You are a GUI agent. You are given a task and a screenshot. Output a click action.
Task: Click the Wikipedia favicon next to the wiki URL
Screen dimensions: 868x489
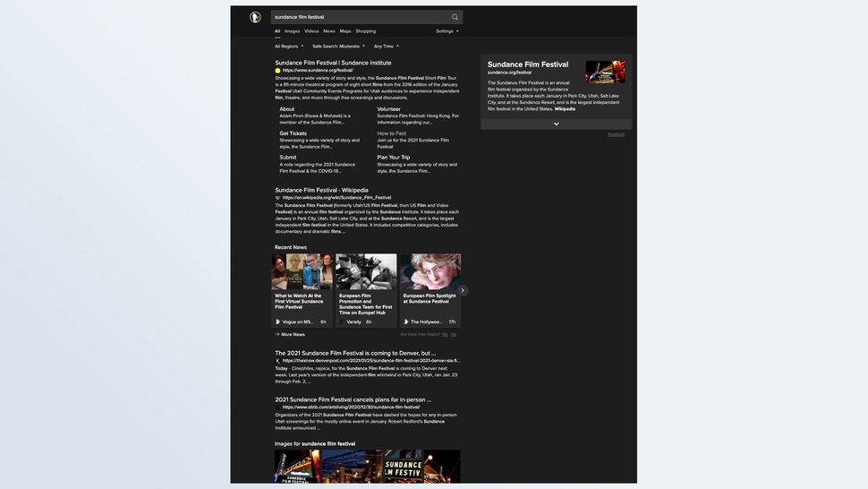pos(278,198)
